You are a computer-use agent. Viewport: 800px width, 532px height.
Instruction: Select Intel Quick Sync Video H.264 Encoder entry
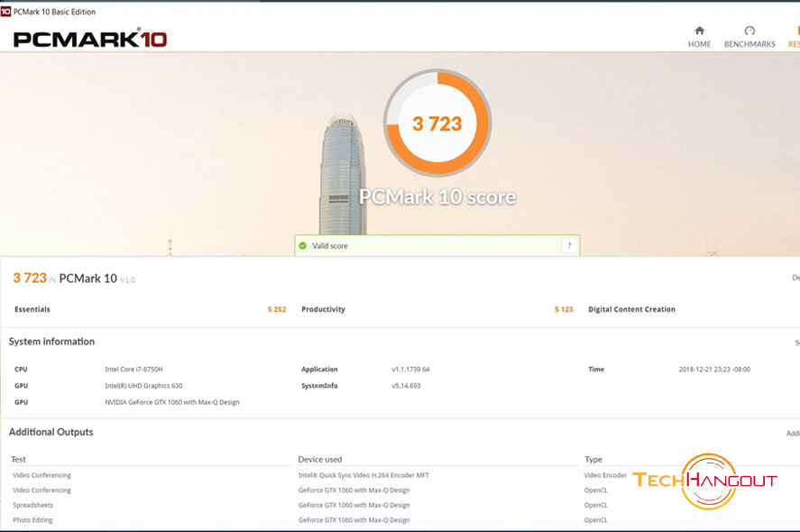tap(363, 475)
